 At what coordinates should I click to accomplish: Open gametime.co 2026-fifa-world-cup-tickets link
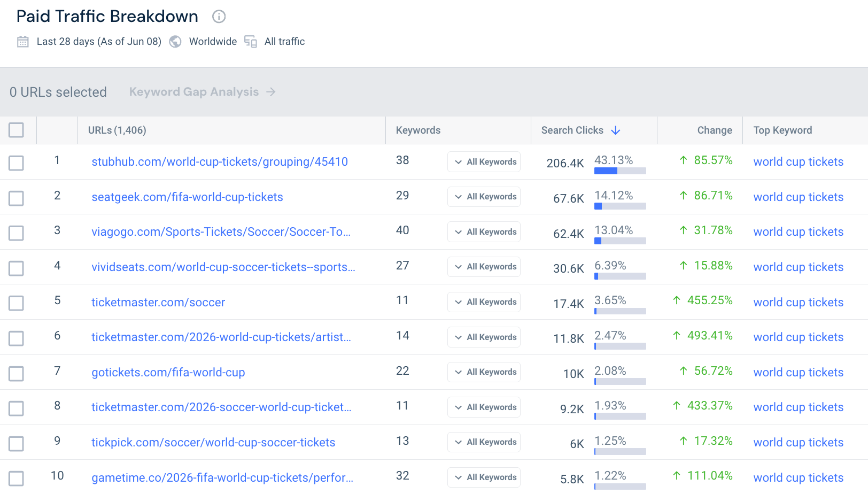pos(222,478)
